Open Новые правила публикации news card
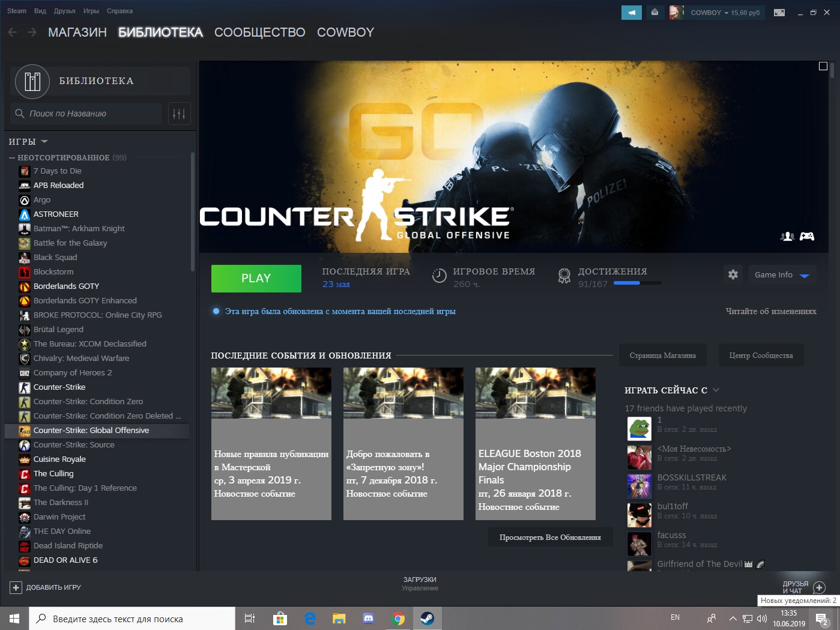The image size is (840, 630). coord(271,444)
